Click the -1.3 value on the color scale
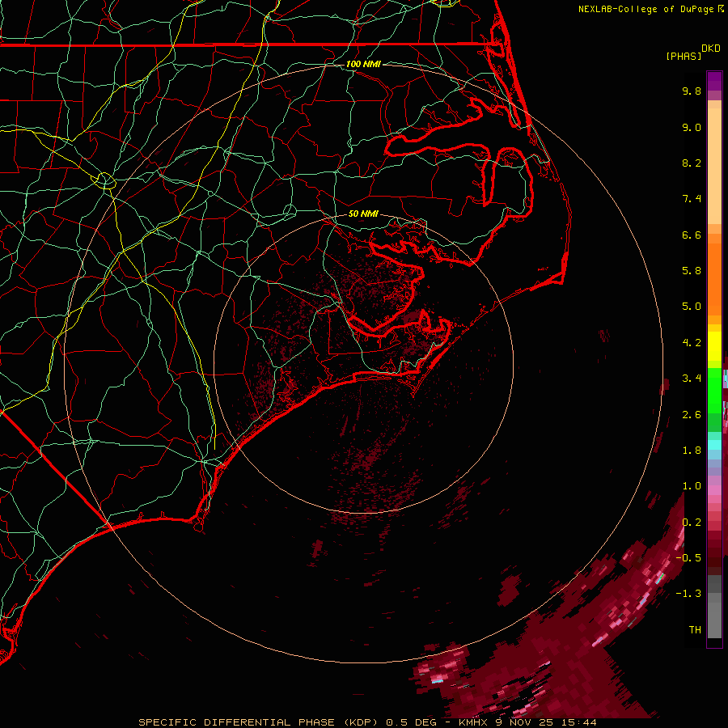 [x=688, y=594]
